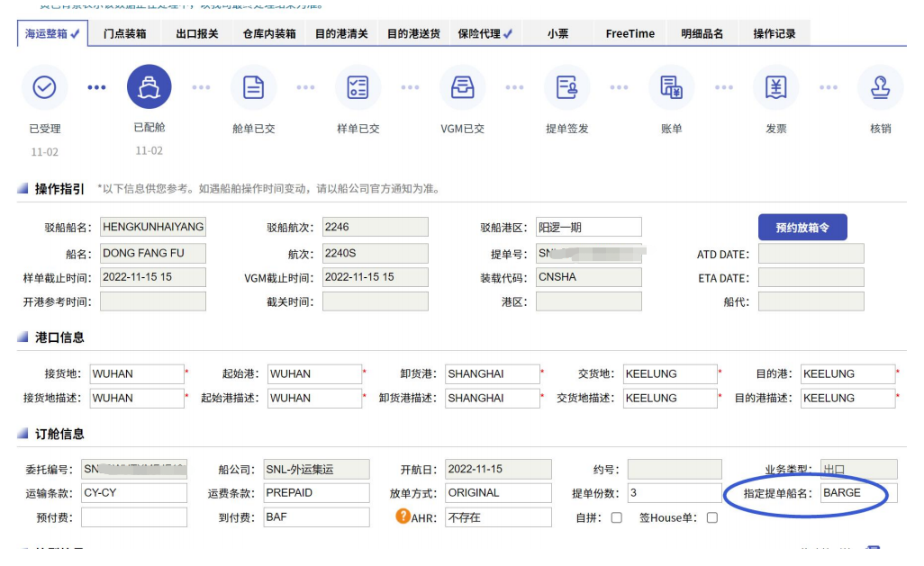The width and height of the screenshot is (924, 566).
Task: Click the 驳船船名 field HENGKUNHAIYANG
Action: pyautogui.click(x=153, y=227)
